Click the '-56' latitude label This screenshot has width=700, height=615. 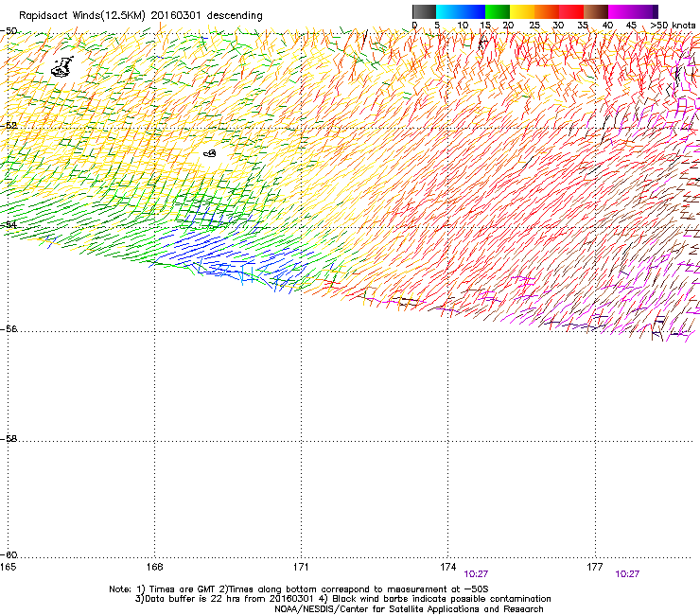9,328
